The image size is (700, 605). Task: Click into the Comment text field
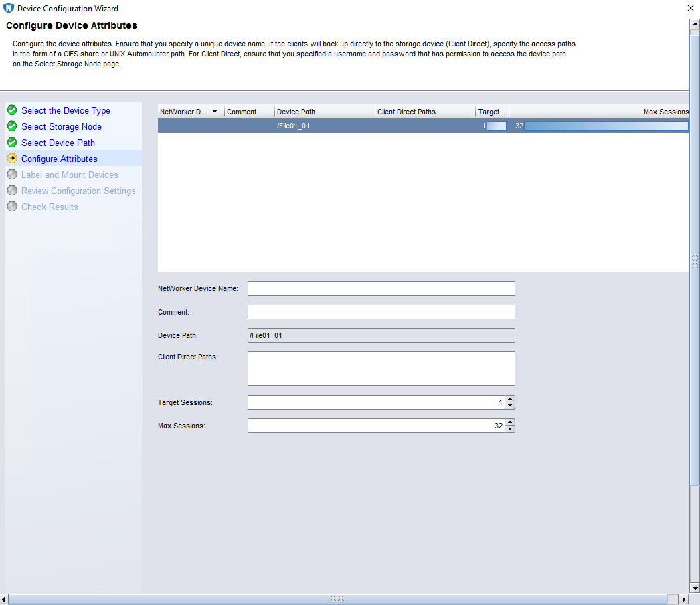[381, 312]
